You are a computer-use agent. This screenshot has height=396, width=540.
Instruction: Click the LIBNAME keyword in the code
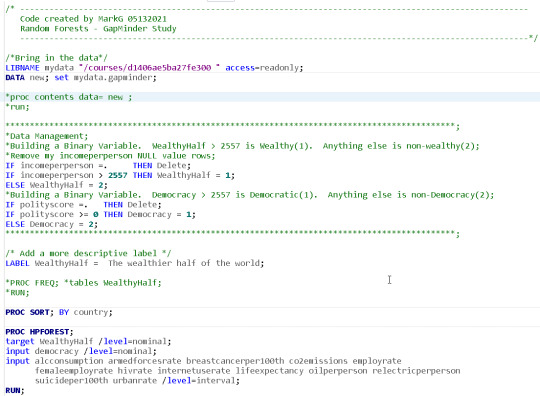pos(22,68)
